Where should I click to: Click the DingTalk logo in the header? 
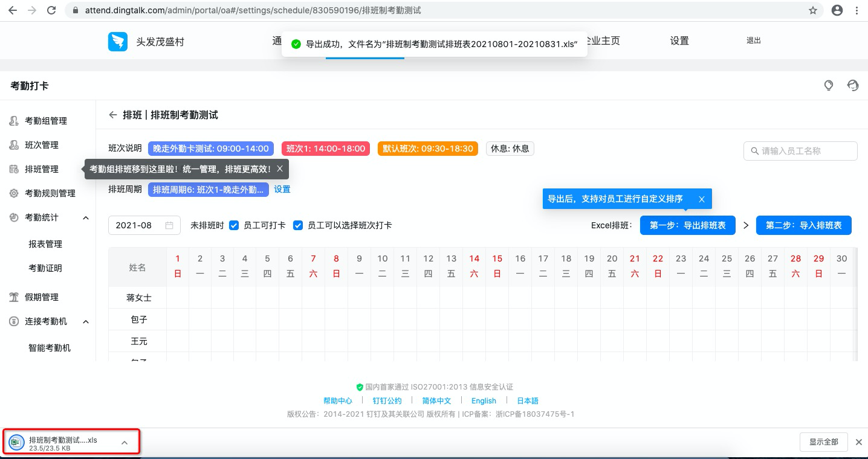117,41
